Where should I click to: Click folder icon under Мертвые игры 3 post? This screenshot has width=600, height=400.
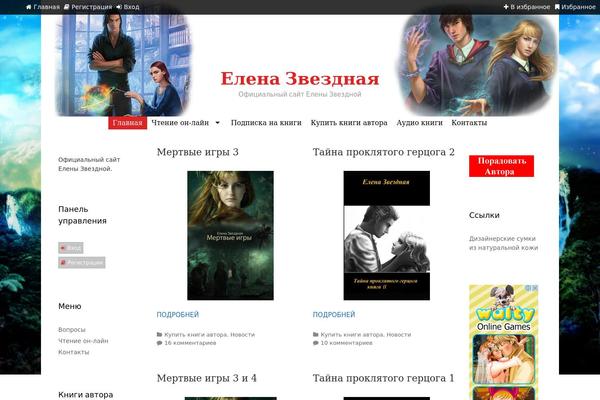click(x=159, y=335)
